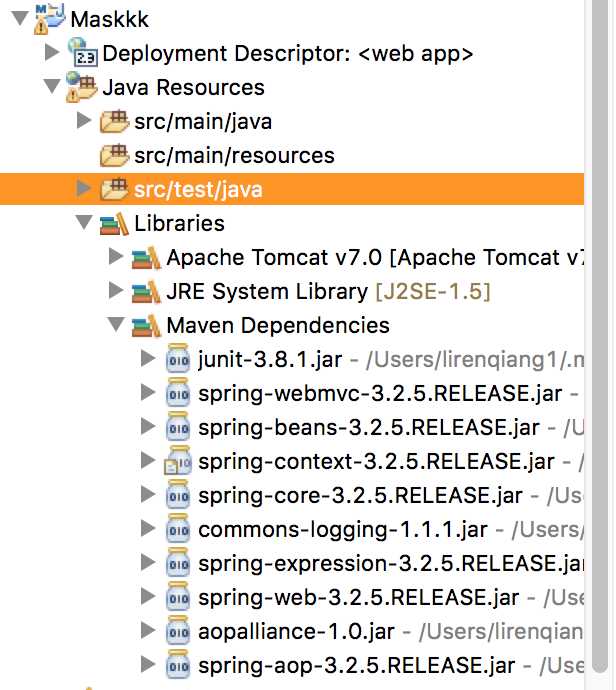Select the 'Maven Dependencies' label
616x690 pixels.
click(278, 326)
